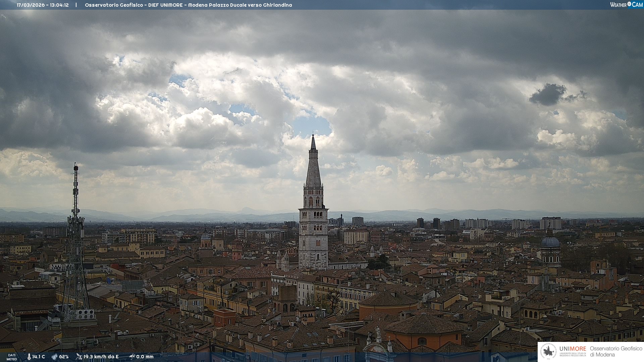Click the grey church dome on the right
Screen dimensions: 644x362
click(x=550, y=242)
